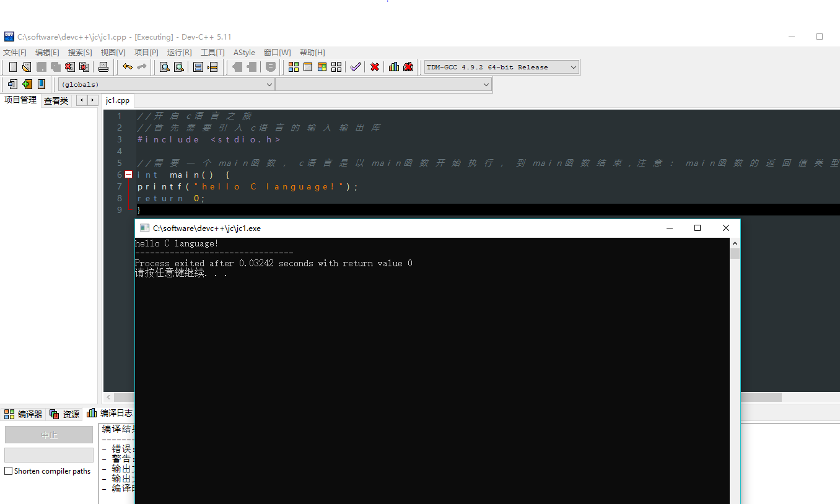Click the '#include <stdio.h>' code line
840x504 pixels.
click(209, 139)
